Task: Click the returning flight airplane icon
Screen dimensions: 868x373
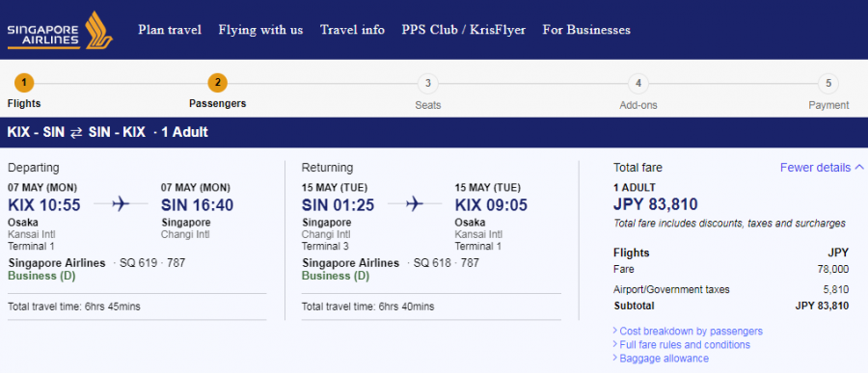Action: pos(415,204)
